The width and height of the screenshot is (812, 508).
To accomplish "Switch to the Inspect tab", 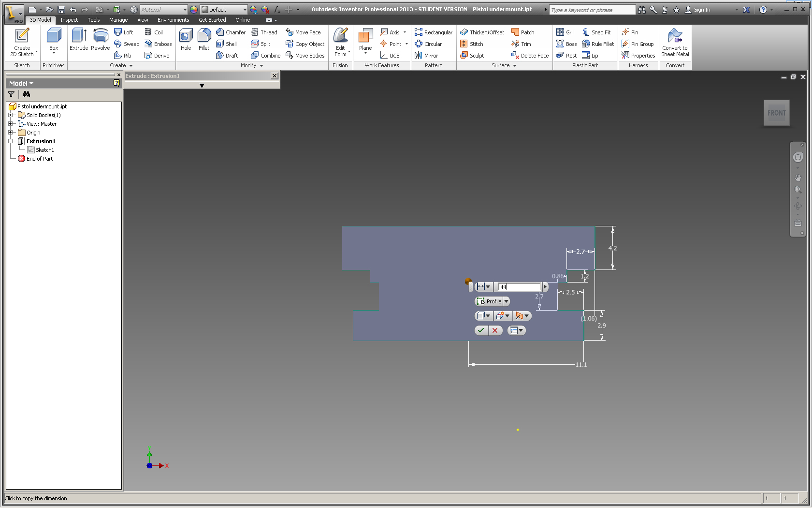I will tap(69, 20).
